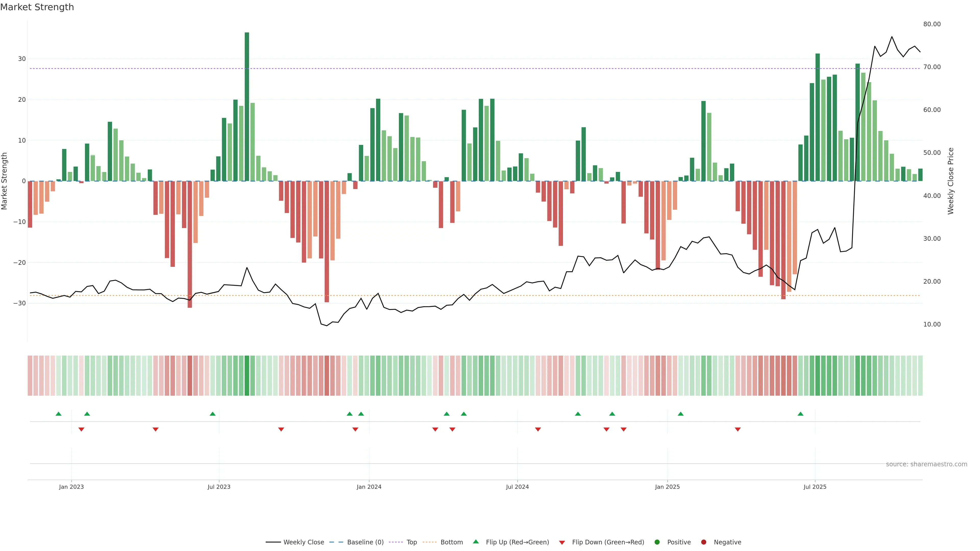This screenshot has height=551, width=980.
Task: Toggle the Weekly Close legend entry
Action: (x=303, y=542)
